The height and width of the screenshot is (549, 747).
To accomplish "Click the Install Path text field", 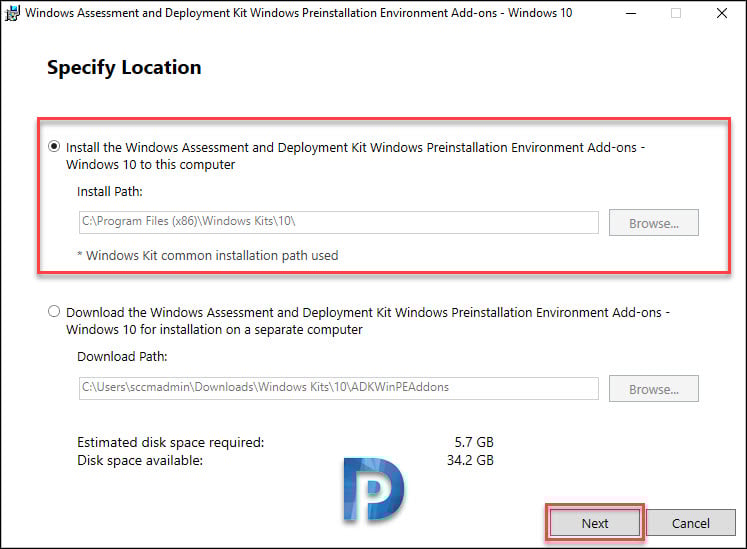I will [339, 222].
